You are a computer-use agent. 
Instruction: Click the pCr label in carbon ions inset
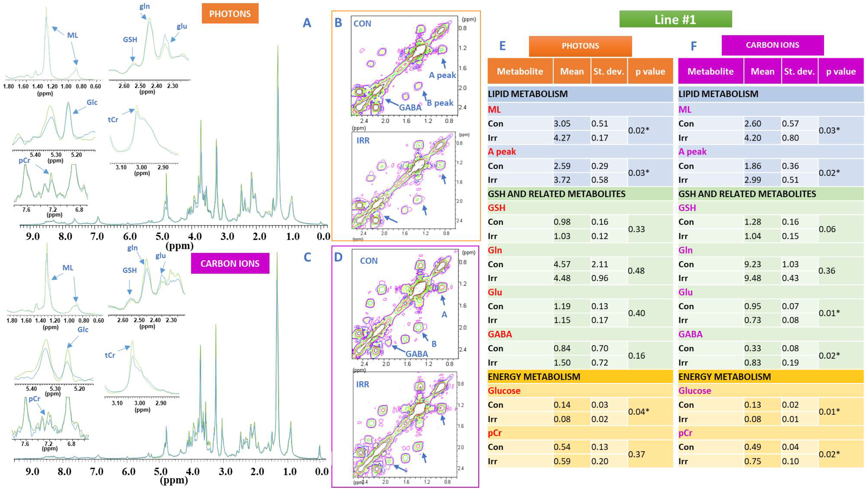pyautogui.click(x=34, y=399)
